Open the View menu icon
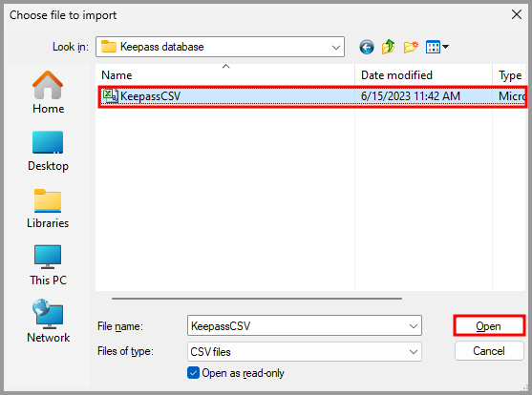The image size is (532, 395). (x=437, y=47)
